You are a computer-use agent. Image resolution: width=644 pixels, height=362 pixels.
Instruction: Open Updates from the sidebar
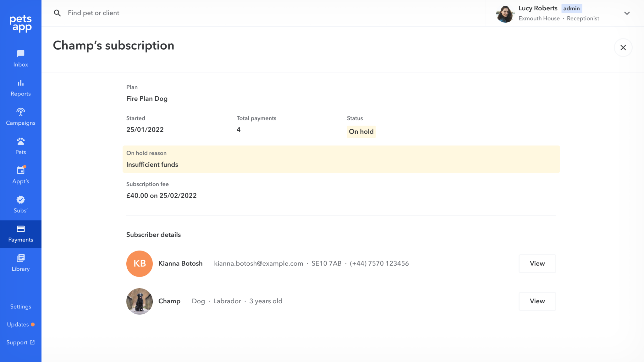(x=18, y=324)
